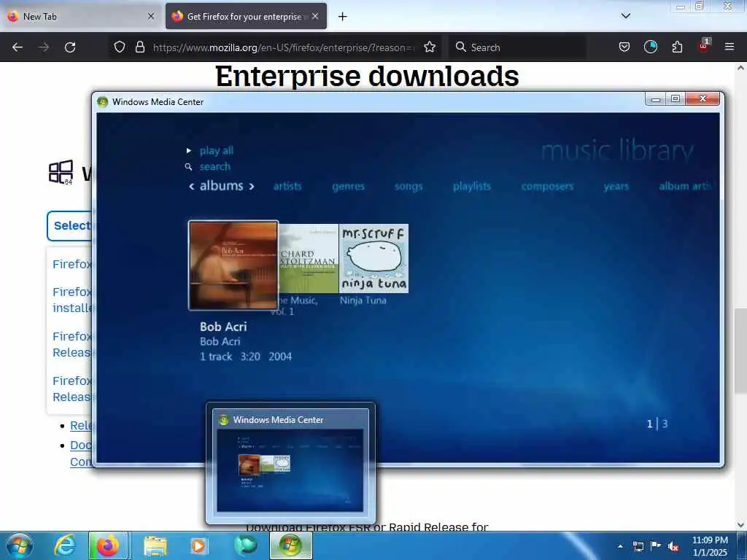
Task: Click the Windows Media Center title bar icon
Action: [102, 102]
